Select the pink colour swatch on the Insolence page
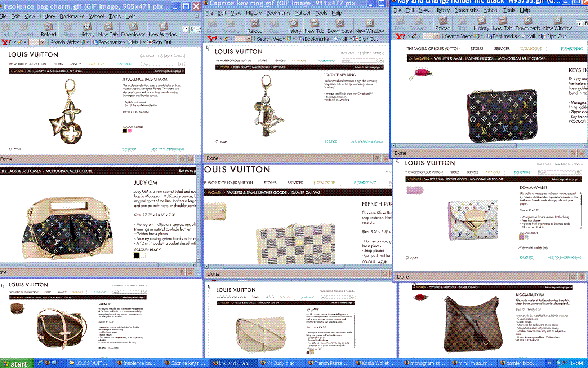Viewport: 588px width, 368px height. [130, 131]
